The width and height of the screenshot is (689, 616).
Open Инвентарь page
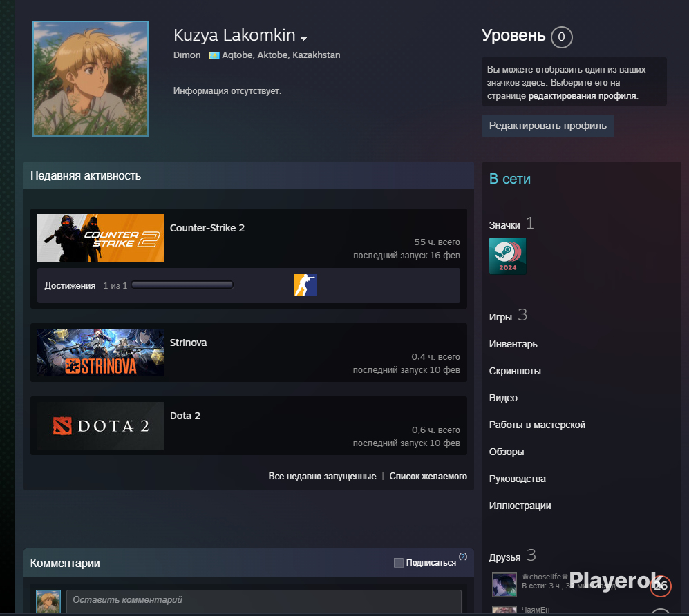(x=513, y=344)
